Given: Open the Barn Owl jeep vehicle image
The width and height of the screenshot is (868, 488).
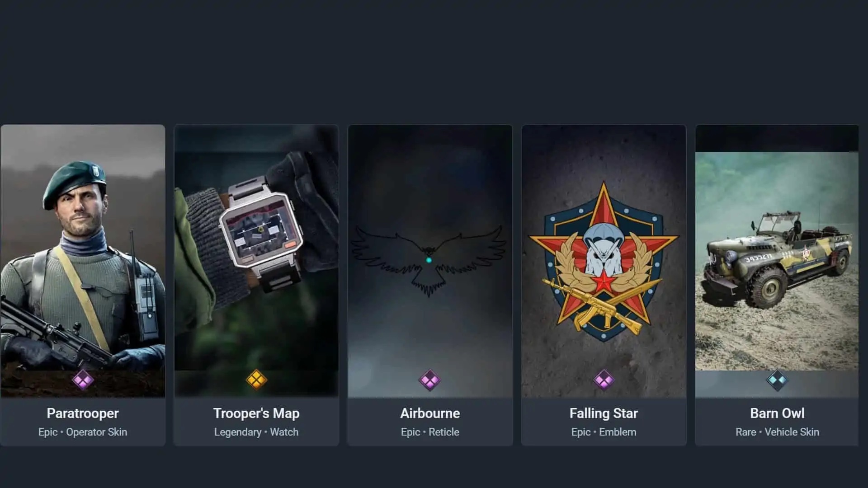Looking at the screenshot, I should [x=777, y=261].
